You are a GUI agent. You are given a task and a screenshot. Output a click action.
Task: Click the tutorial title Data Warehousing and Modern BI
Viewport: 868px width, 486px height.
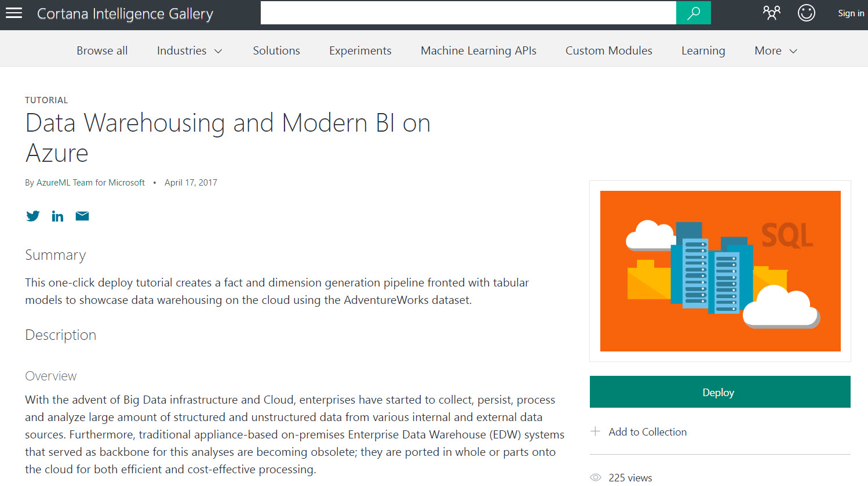click(228, 138)
